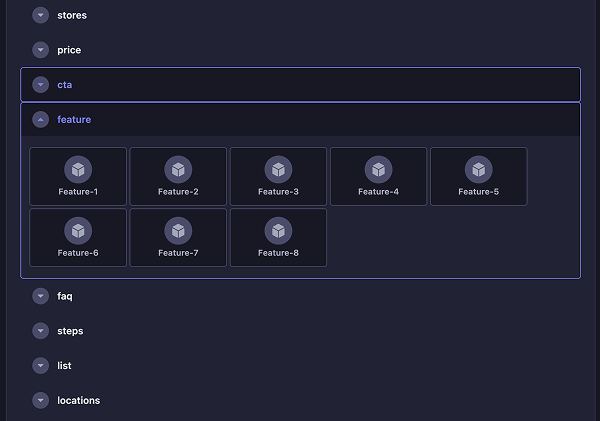Click the 'steps' category label
Viewport: 600px width, 421px height.
70,331
